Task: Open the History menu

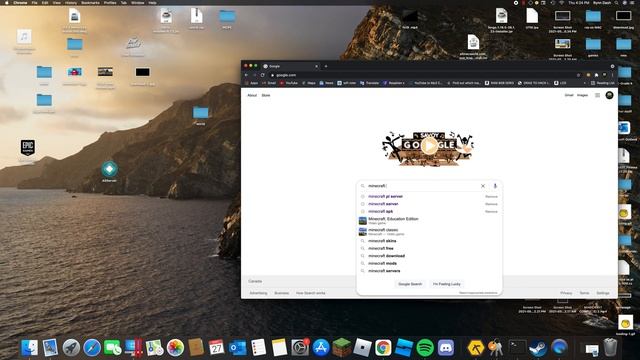Action: point(71,2)
